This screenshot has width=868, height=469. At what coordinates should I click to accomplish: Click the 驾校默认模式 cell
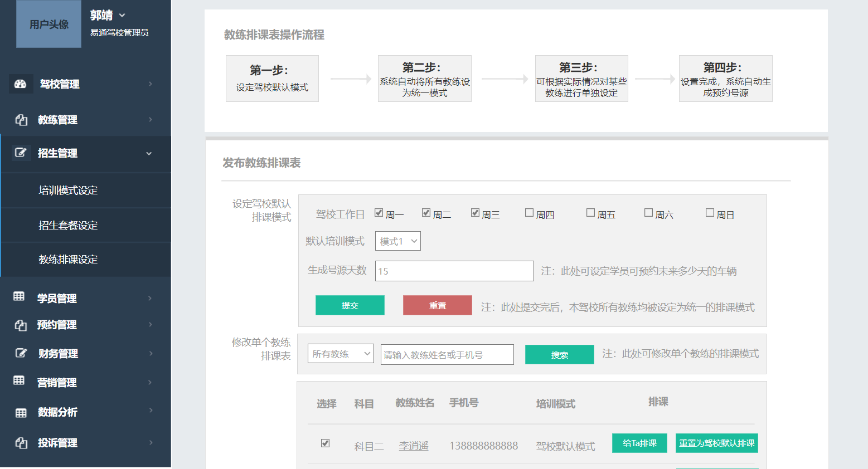[x=565, y=447]
